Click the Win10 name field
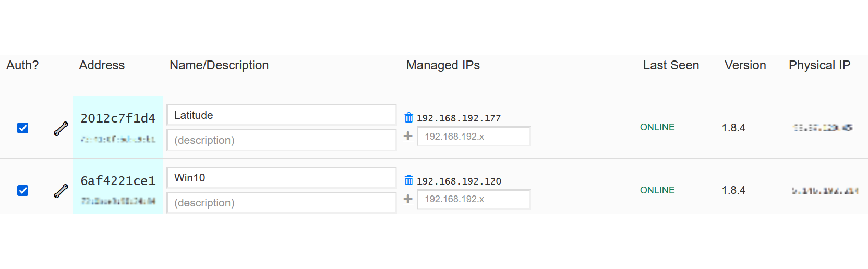This screenshot has height=269, width=868. 281,178
